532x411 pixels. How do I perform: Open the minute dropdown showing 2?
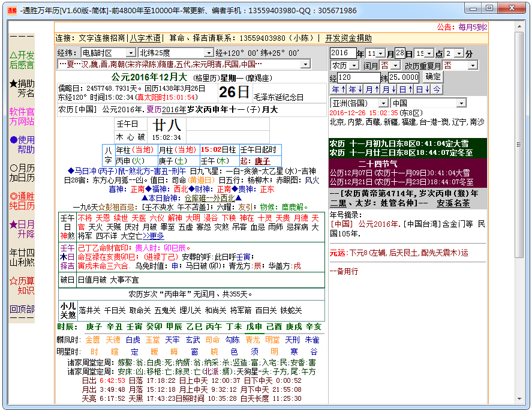coord(459,53)
